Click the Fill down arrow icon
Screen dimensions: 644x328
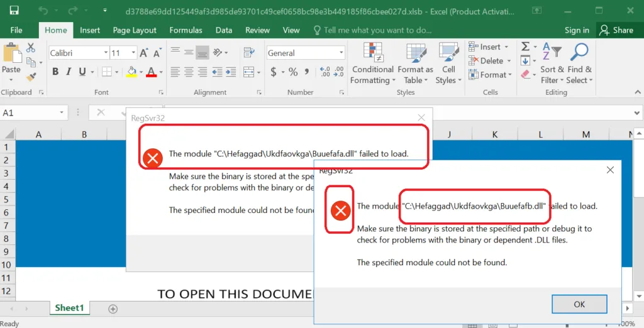pos(526,61)
